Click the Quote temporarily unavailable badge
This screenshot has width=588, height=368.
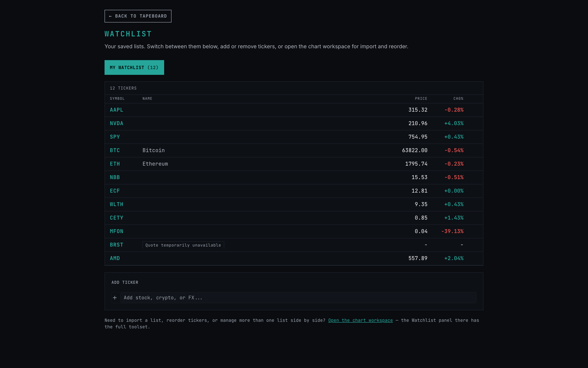[x=183, y=245]
